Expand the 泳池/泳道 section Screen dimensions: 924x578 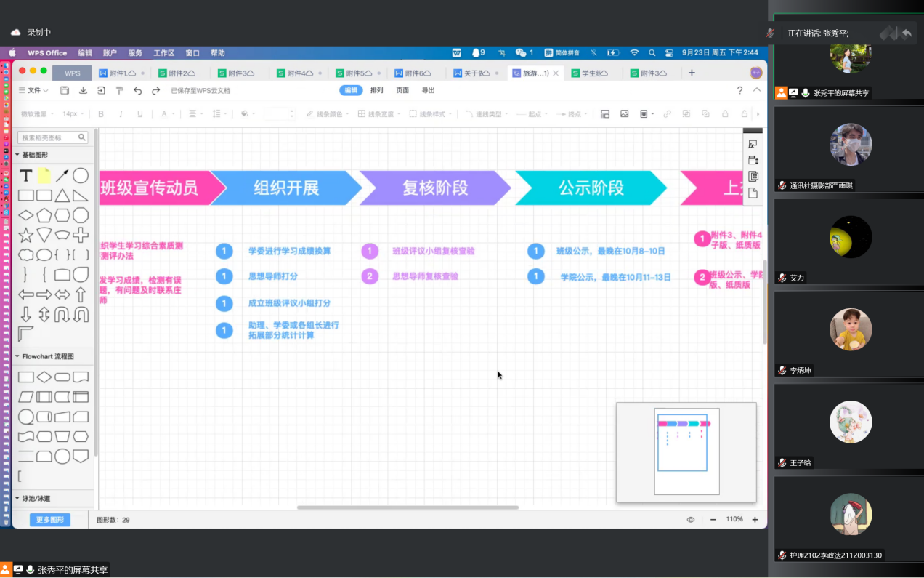(17, 499)
